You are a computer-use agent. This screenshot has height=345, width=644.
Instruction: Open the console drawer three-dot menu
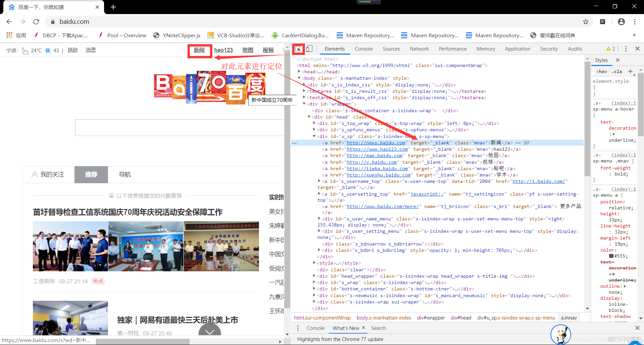click(298, 328)
